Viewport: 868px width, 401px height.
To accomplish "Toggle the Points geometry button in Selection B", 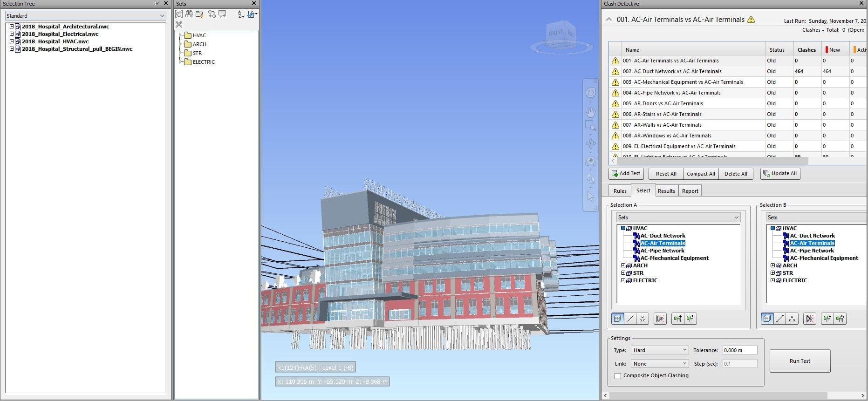I will click(792, 319).
